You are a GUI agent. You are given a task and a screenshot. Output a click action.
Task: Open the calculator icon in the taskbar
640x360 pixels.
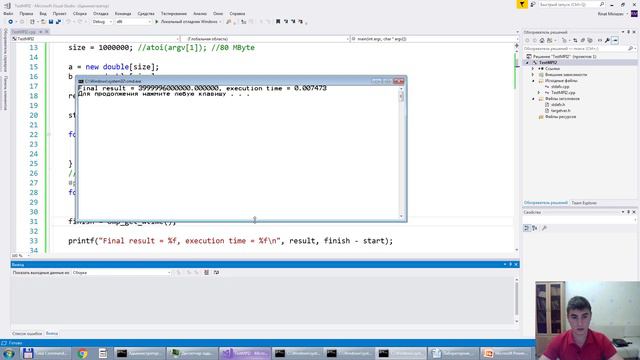point(102,353)
